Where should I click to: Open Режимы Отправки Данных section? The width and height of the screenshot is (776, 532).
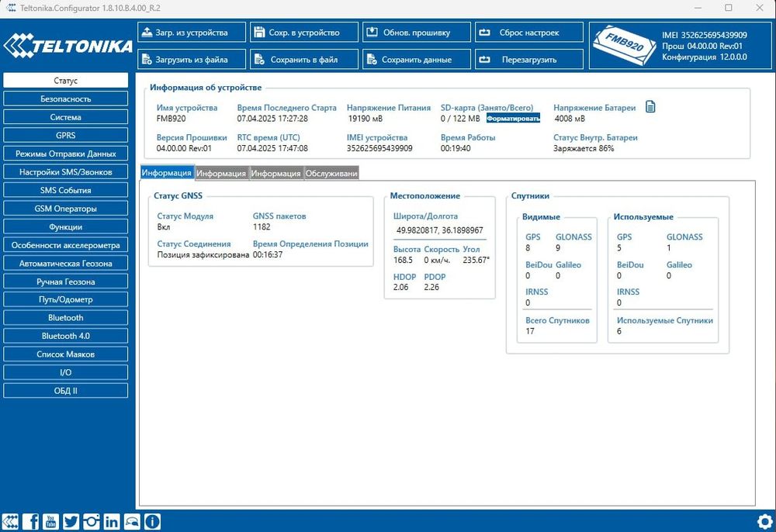click(x=65, y=154)
